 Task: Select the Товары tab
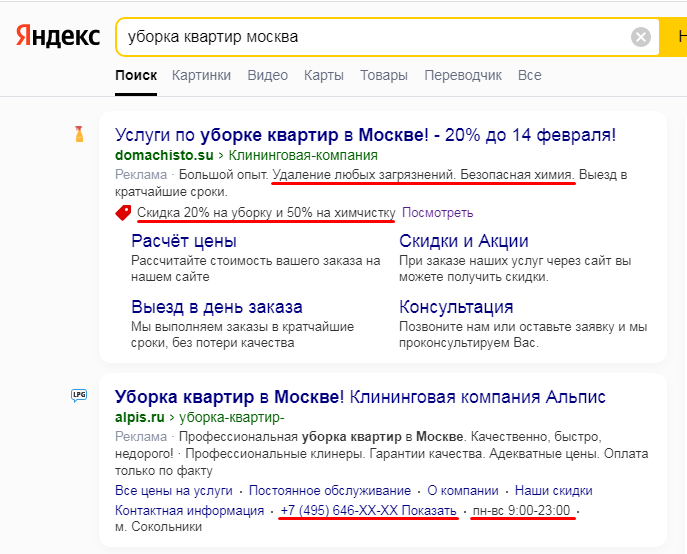(x=383, y=75)
